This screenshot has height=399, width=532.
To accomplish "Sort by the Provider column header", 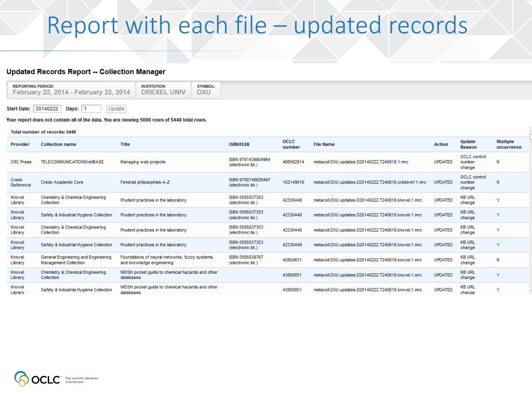I will tap(20, 144).
